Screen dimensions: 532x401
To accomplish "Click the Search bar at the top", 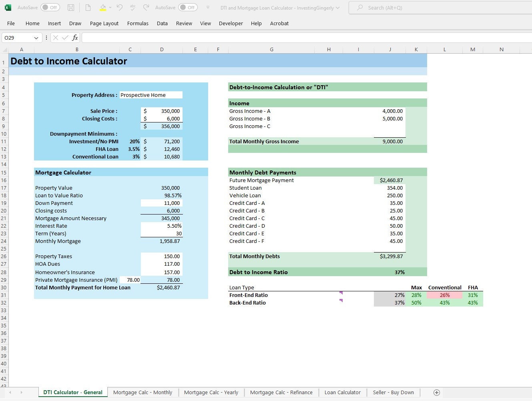I will click(440, 8).
